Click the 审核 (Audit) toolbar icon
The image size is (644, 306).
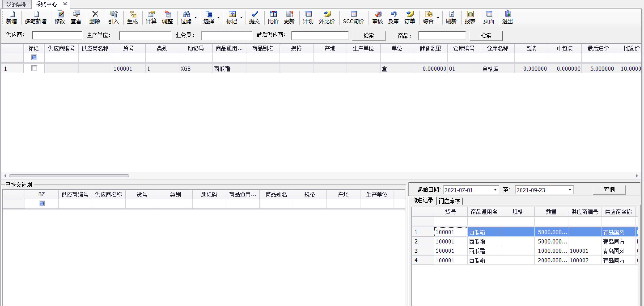pos(378,17)
